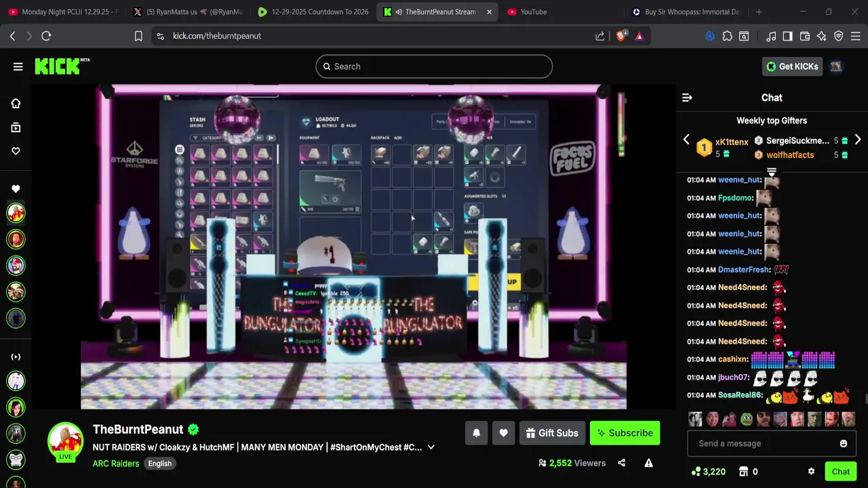Expand the stream title details

tap(431, 447)
